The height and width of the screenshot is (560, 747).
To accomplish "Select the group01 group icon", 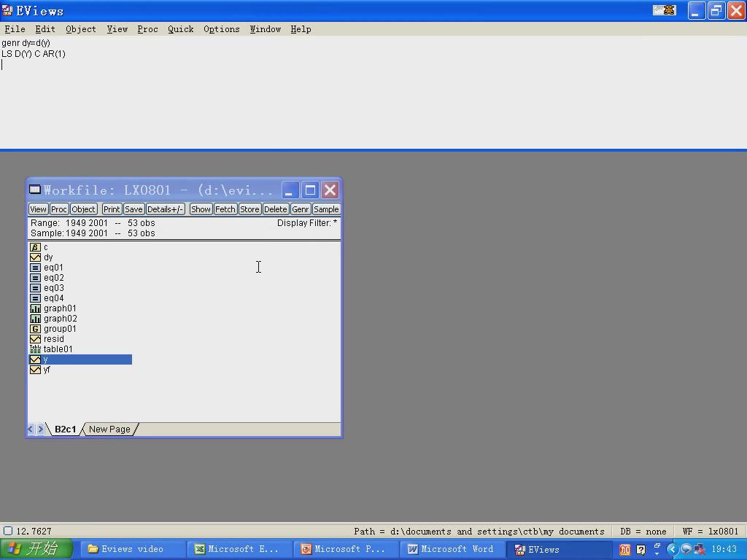I will click(35, 329).
